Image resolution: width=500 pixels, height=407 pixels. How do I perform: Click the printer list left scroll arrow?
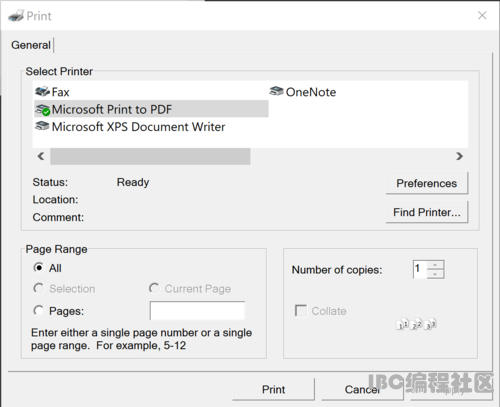pos(41,156)
